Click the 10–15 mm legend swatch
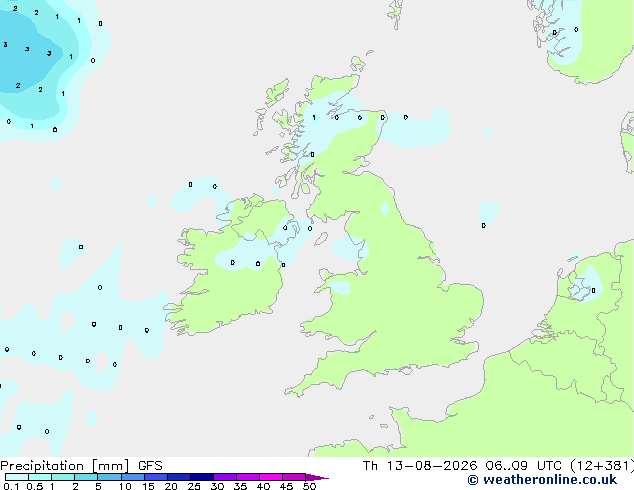The width and height of the screenshot is (634, 490). point(132,477)
